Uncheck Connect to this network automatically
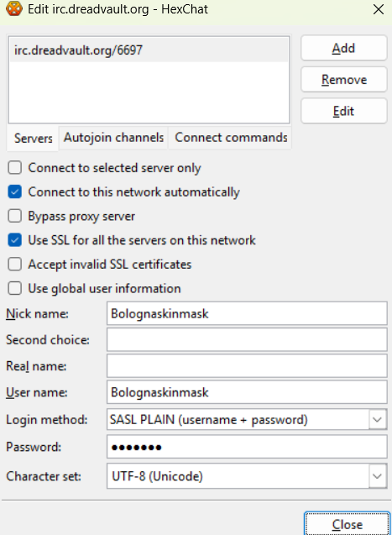392x535 pixels. 14,191
